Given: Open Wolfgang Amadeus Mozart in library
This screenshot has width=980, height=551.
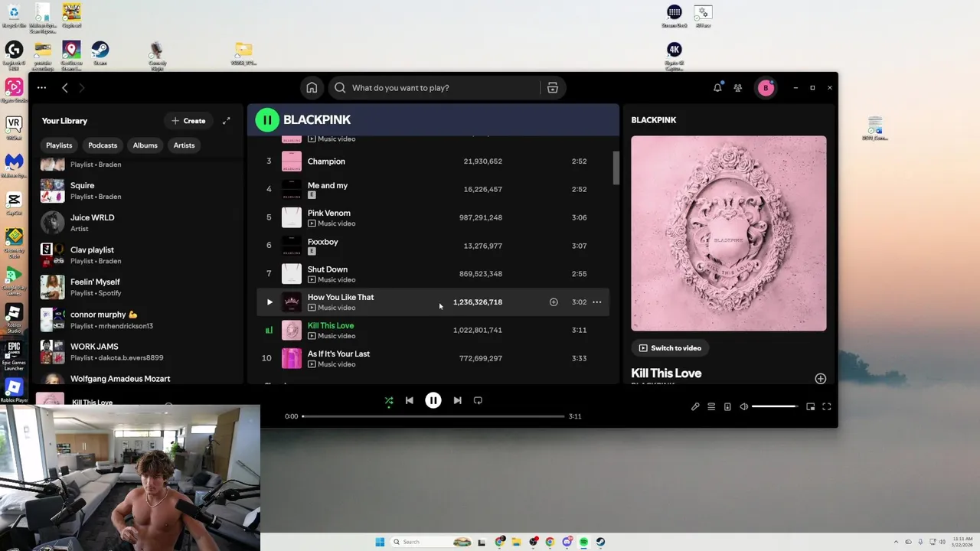Looking at the screenshot, I should click(138, 378).
